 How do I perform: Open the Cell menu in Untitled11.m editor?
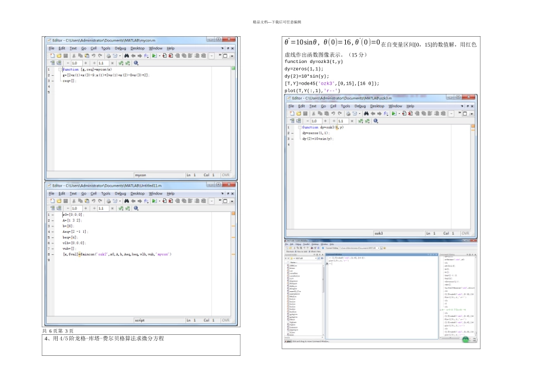(x=93, y=194)
